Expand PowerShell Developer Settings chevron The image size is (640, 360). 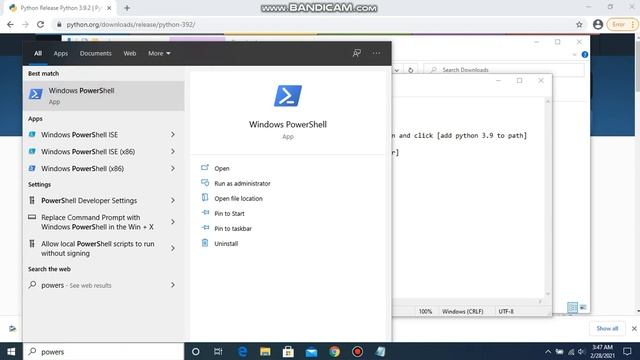(x=173, y=200)
